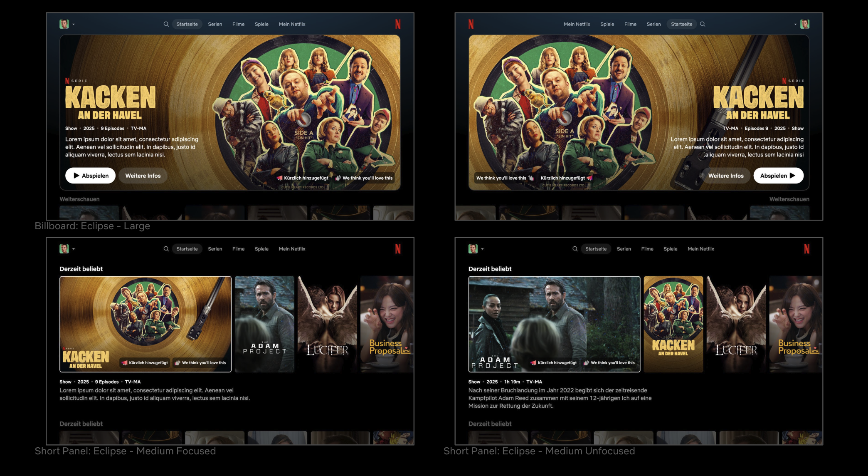
Task: Open Serien in Billboard Eclipse Large mockup
Action: tap(215, 24)
